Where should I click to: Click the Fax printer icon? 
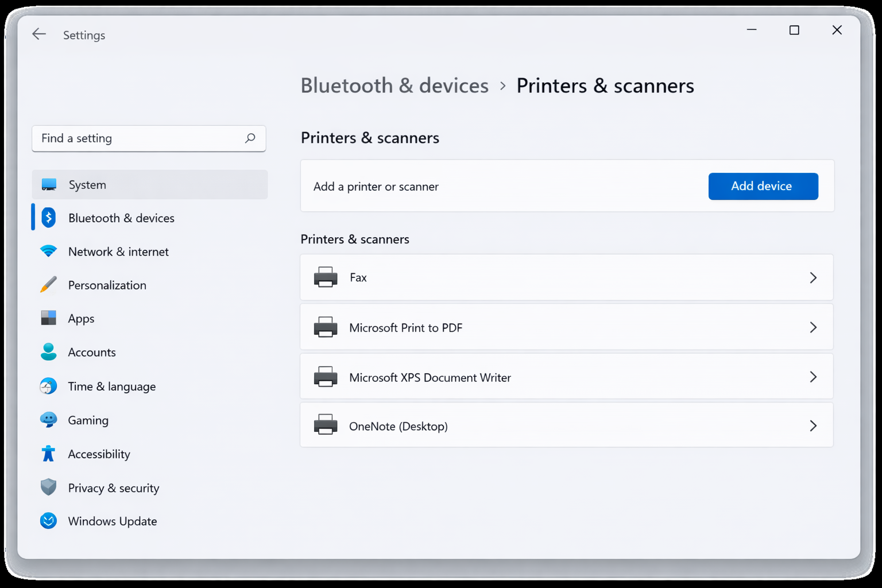[326, 277]
